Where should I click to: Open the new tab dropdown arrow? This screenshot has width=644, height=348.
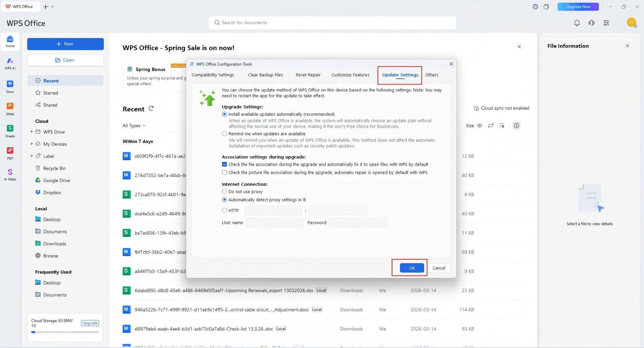tap(52, 7)
